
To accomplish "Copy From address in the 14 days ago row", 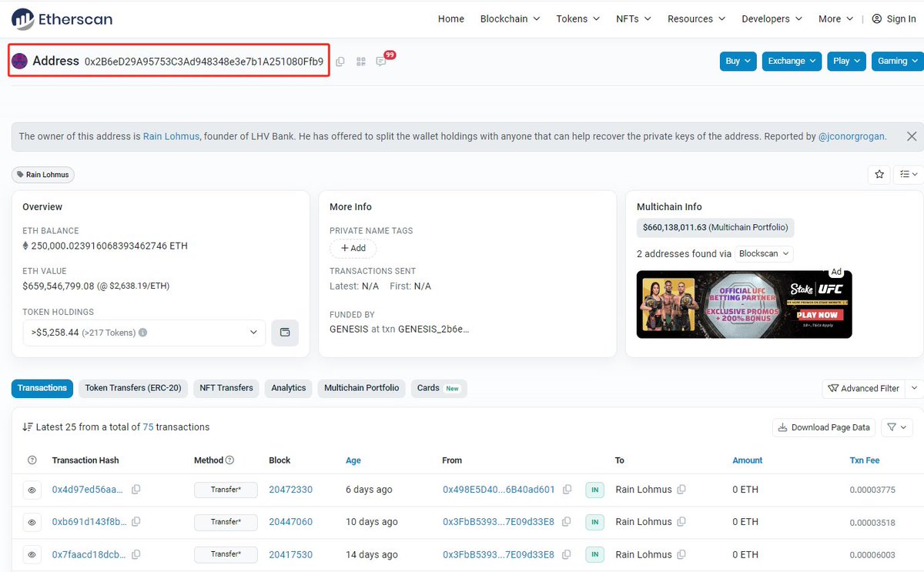I will 567,554.
